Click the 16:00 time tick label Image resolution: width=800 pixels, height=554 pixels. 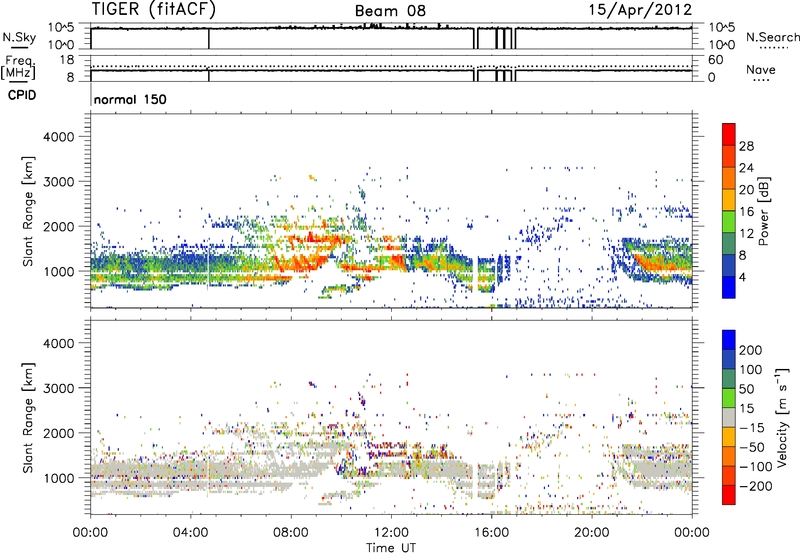[x=491, y=533]
